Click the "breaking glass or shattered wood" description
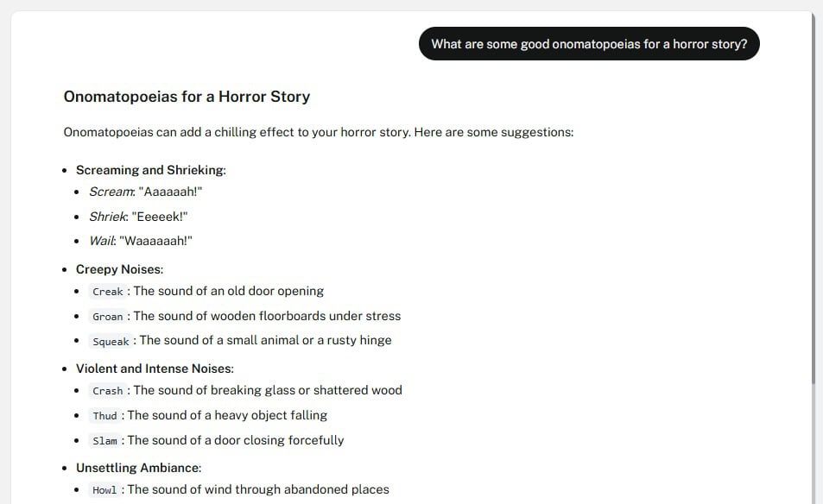The image size is (823, 504). (268, 390)
